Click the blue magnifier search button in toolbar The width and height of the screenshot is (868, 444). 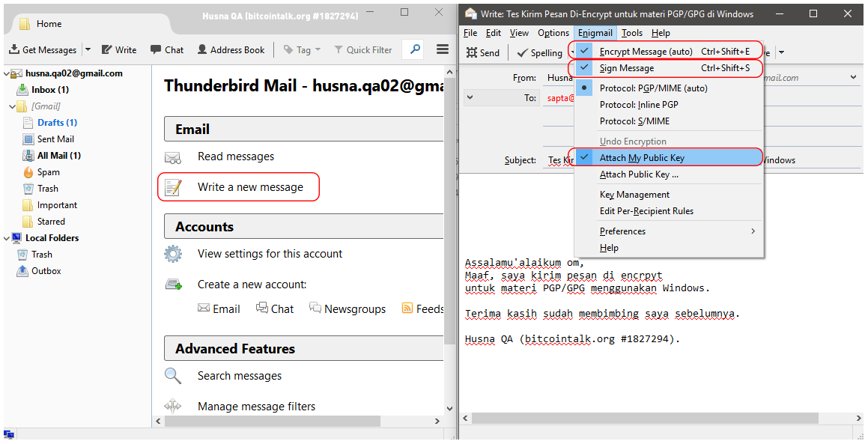(x=415, y=49)
